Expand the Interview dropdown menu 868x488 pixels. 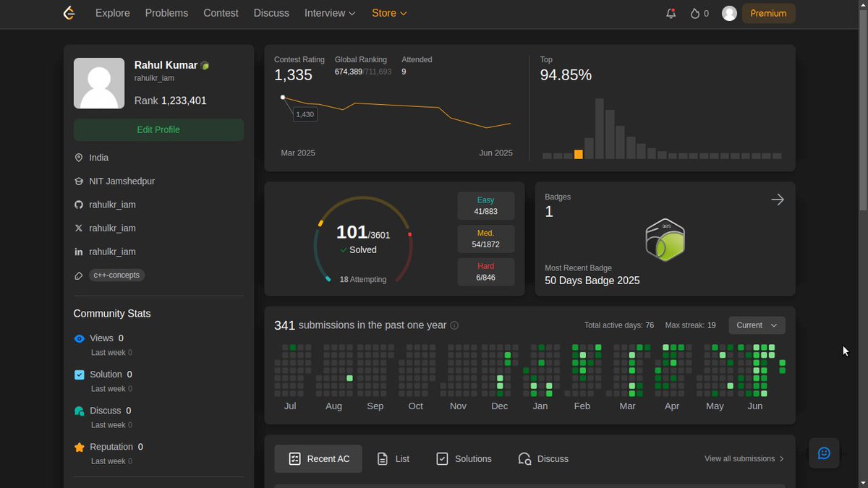(330, 13)
